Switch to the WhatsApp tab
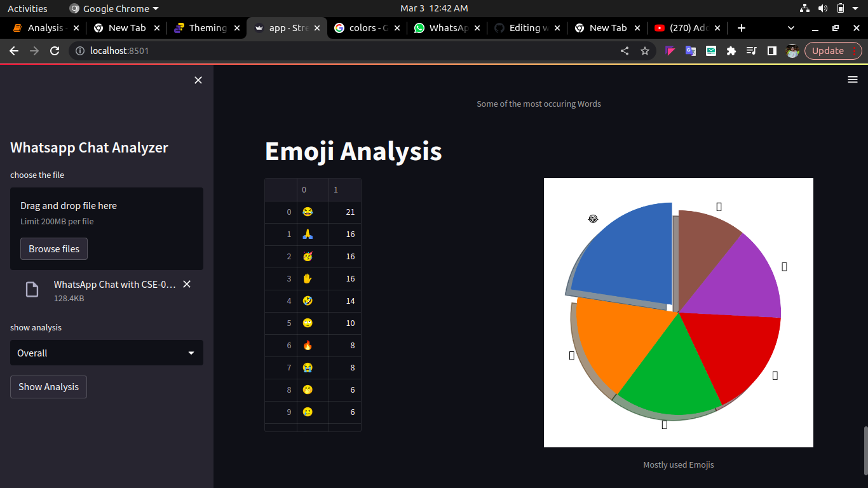The image size is (868, 488). [x=445, y=28]
